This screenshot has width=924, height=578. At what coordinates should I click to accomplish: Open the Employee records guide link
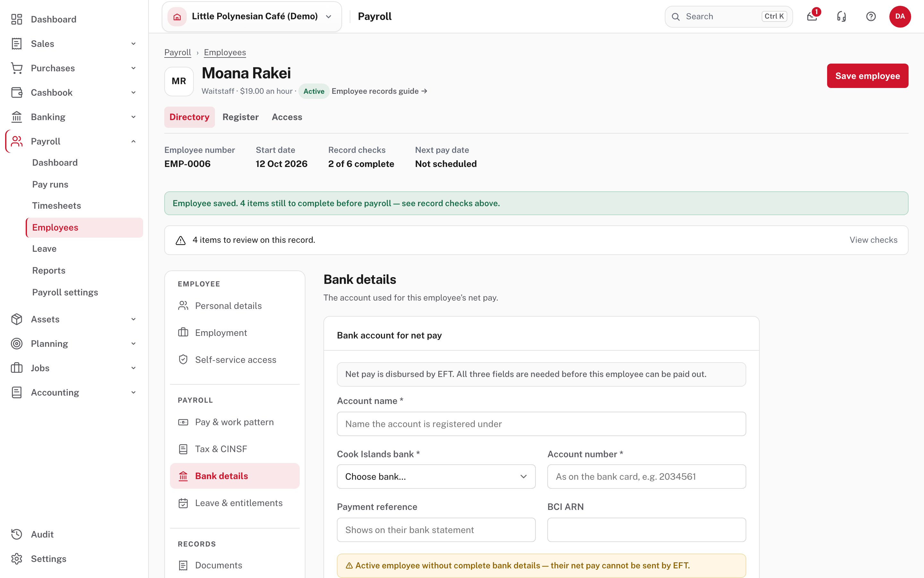tap(379, 92)
